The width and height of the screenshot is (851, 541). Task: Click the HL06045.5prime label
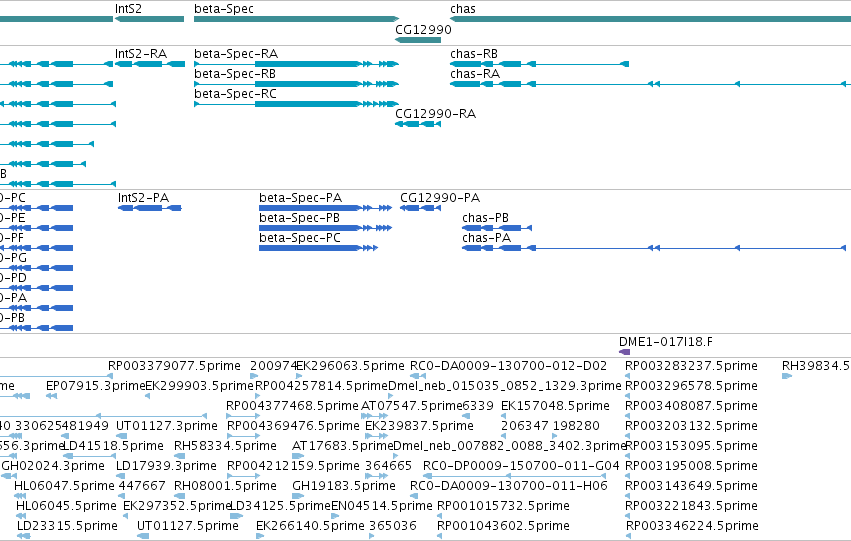click(66, 507)
